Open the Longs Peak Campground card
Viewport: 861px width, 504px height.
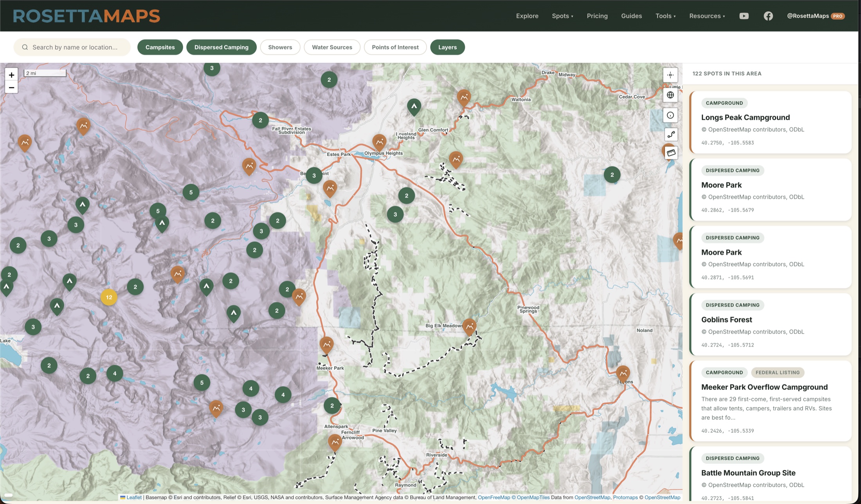point(770,122)
